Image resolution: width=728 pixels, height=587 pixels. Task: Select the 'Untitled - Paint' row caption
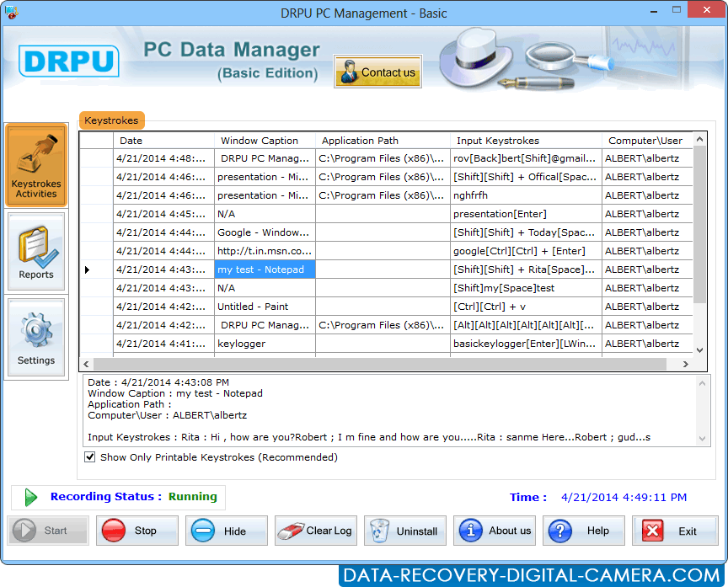click(x=265, y=307)
